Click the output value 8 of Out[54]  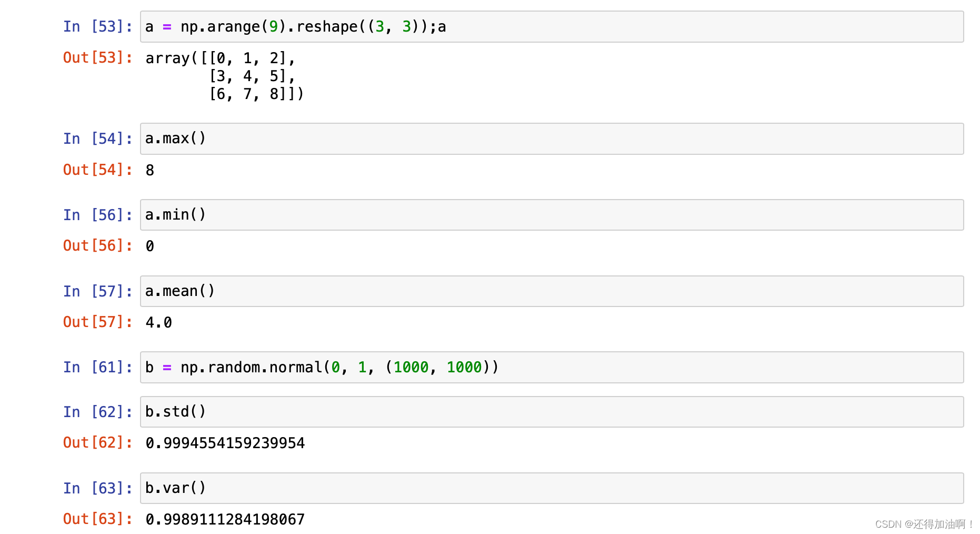tap(150, 170)
